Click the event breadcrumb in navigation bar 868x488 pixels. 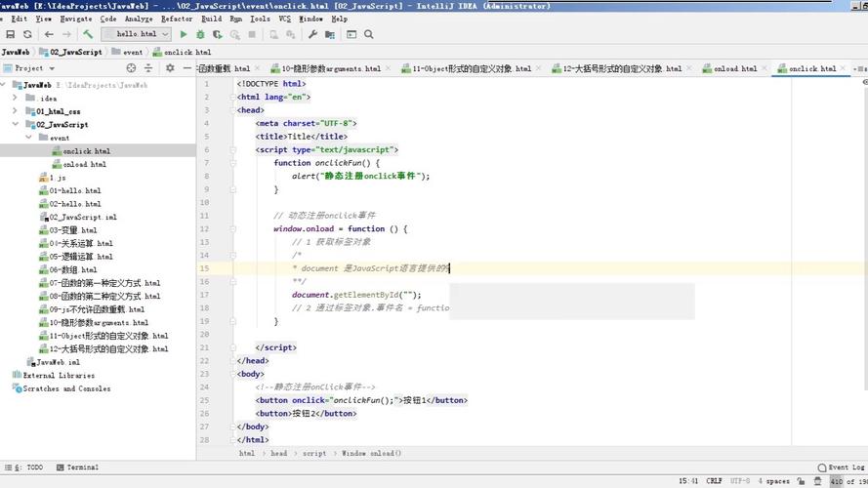(x=133, y=52)
